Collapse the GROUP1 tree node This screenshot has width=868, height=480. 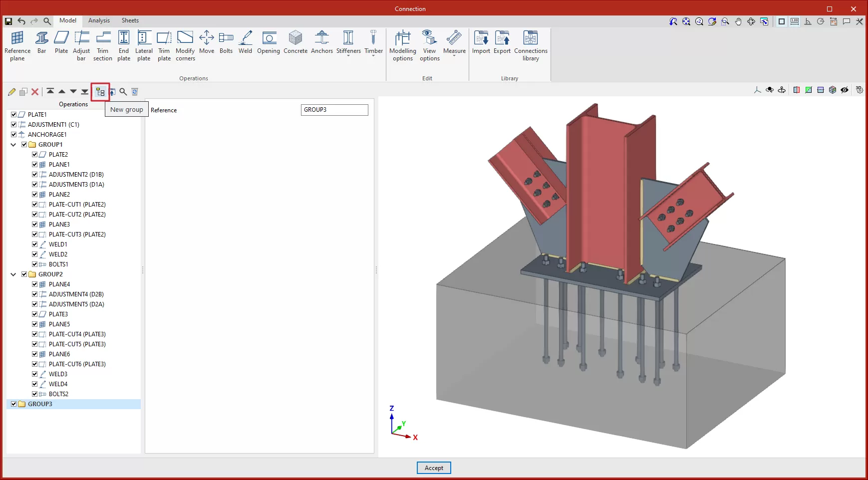(x=13, y=145)
